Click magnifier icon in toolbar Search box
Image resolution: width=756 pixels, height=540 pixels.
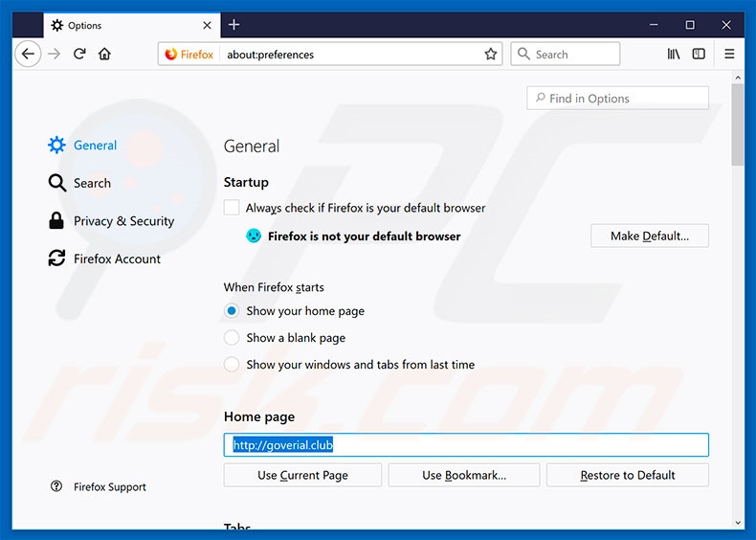pyautogui.click(x=523, y=54)
